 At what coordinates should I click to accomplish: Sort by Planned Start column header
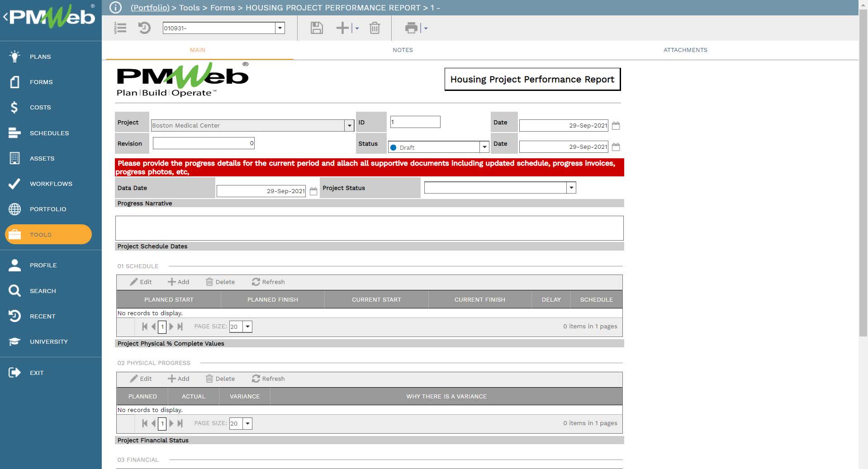pos(169,299)
